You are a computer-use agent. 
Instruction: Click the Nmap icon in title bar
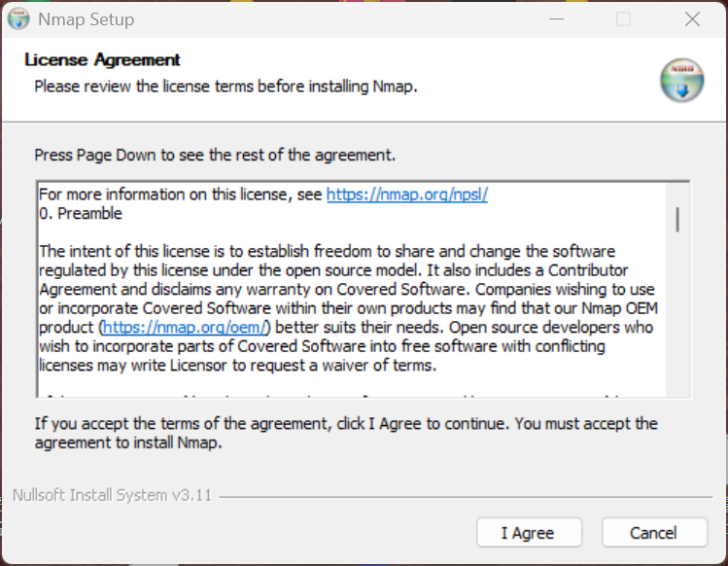(18, 19)
